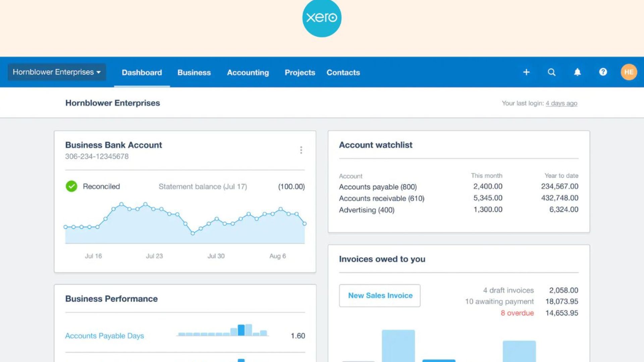644x362 pixels.
Task: Open the Business menu
Action: [194, 72]
